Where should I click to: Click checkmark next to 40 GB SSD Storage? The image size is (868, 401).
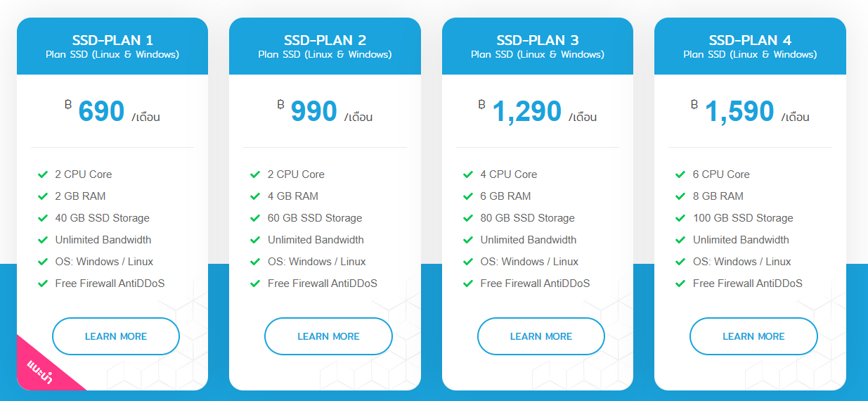click(43, 218)
